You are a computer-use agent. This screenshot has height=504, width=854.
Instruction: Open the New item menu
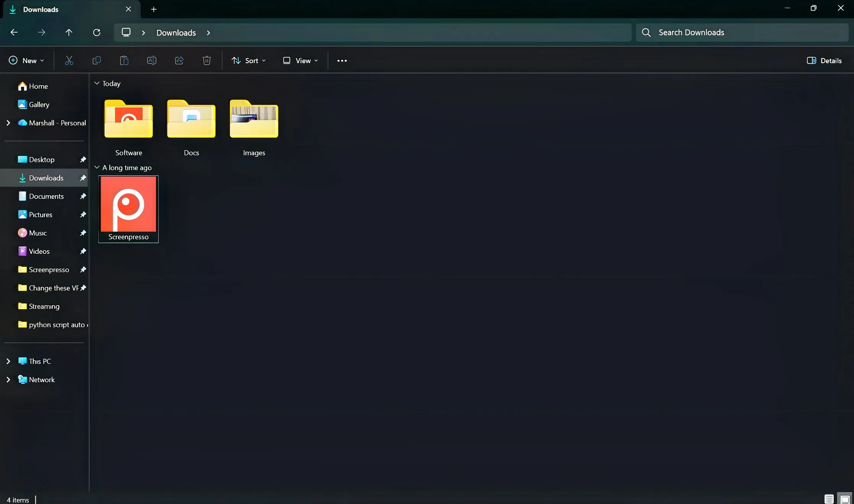click(x=26, y=60)
